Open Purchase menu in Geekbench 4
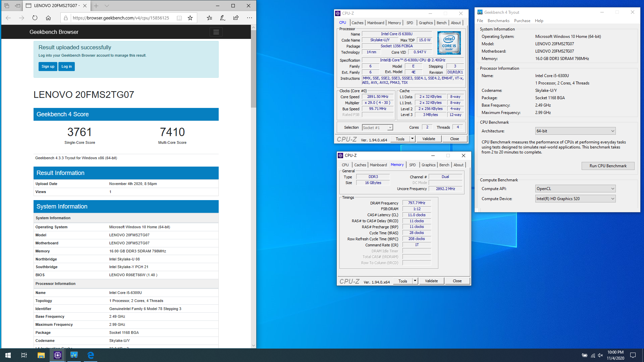 522,21
